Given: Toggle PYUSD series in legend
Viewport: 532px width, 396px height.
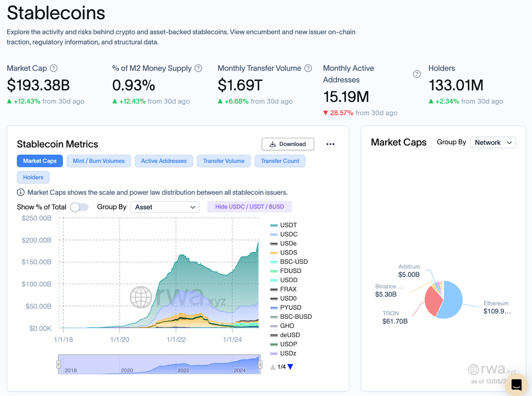Looking at the screenshot, I should tap(286, 307).
